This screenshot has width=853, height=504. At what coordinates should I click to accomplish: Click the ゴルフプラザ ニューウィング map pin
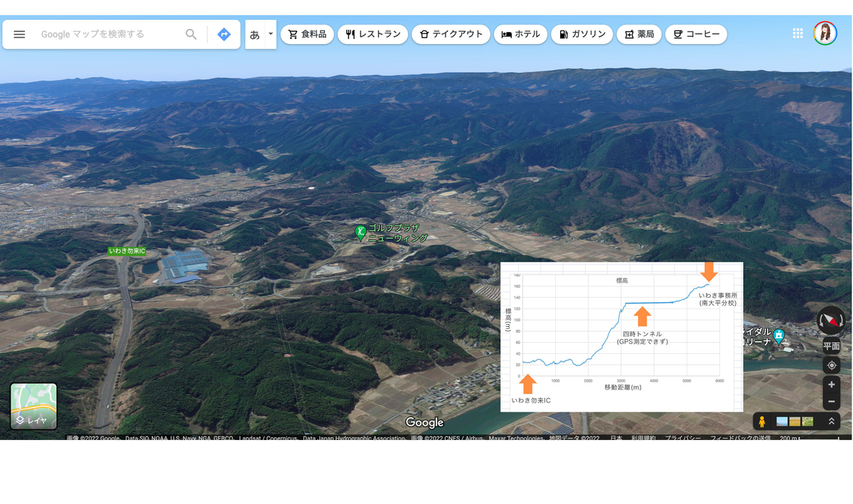click(361, 233)
